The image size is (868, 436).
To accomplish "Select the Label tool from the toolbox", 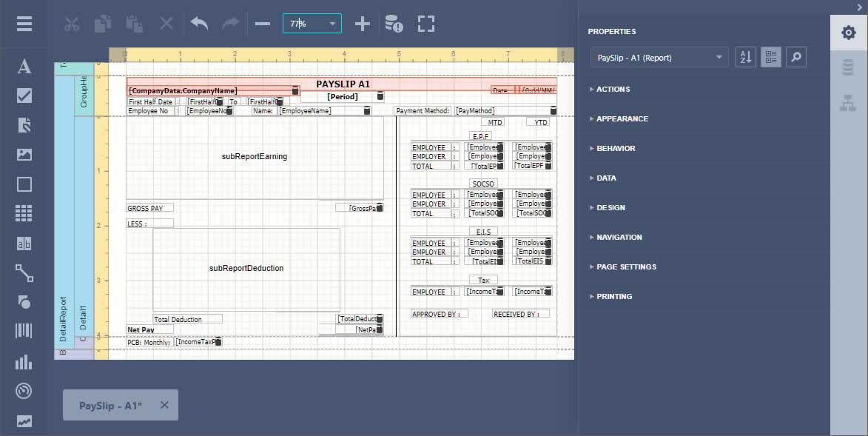I will coord(24,66).
